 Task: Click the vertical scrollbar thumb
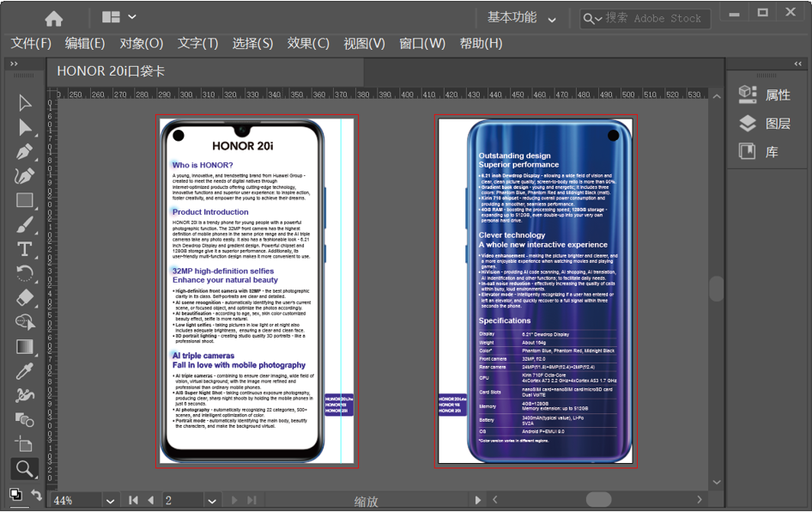pos(717,289)
